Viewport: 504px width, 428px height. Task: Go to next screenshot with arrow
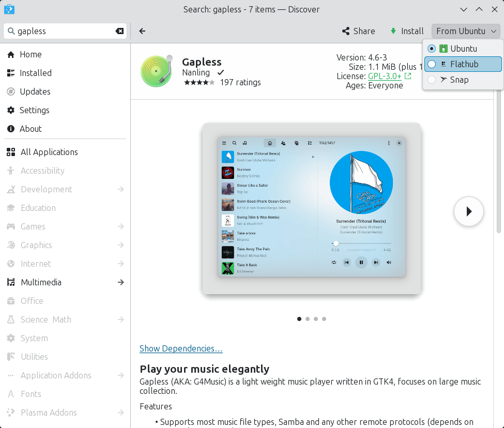point(468,211)
